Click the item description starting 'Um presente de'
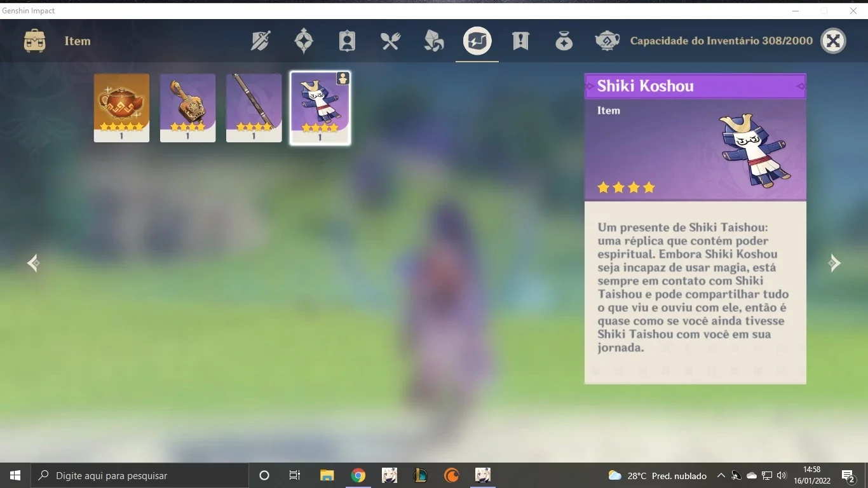Screen dimensions: 868x488 (693, 287)
